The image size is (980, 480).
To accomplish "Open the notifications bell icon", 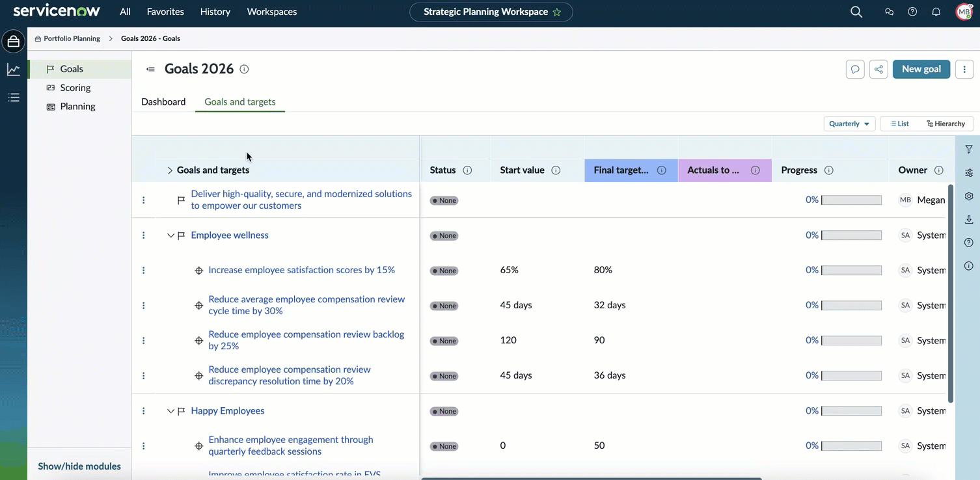I will (936, 12).
